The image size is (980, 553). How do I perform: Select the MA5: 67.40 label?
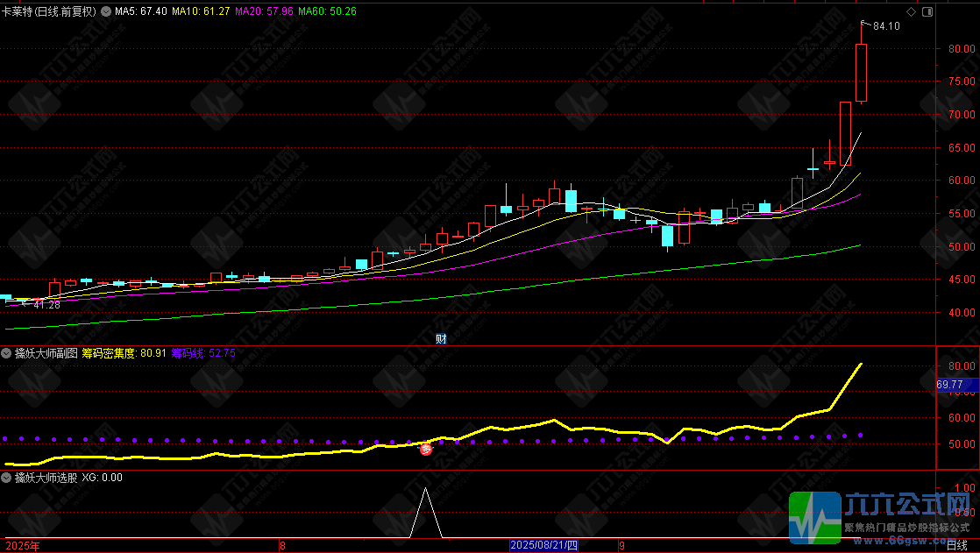(x=141, y=11)
